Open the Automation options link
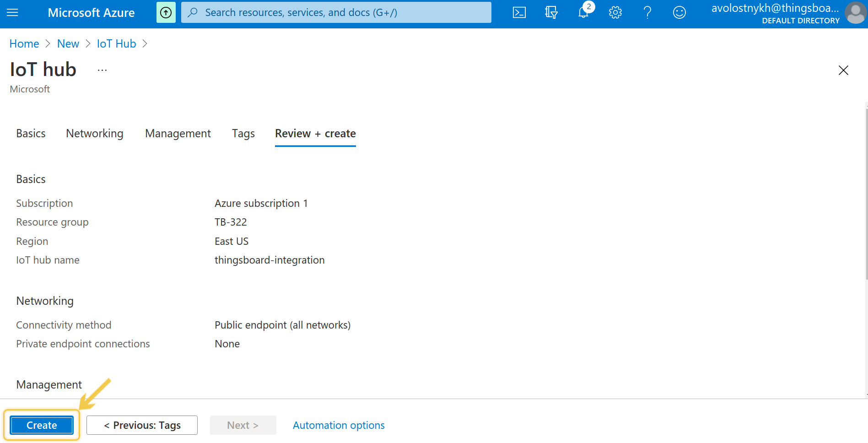 coord(339,425)
